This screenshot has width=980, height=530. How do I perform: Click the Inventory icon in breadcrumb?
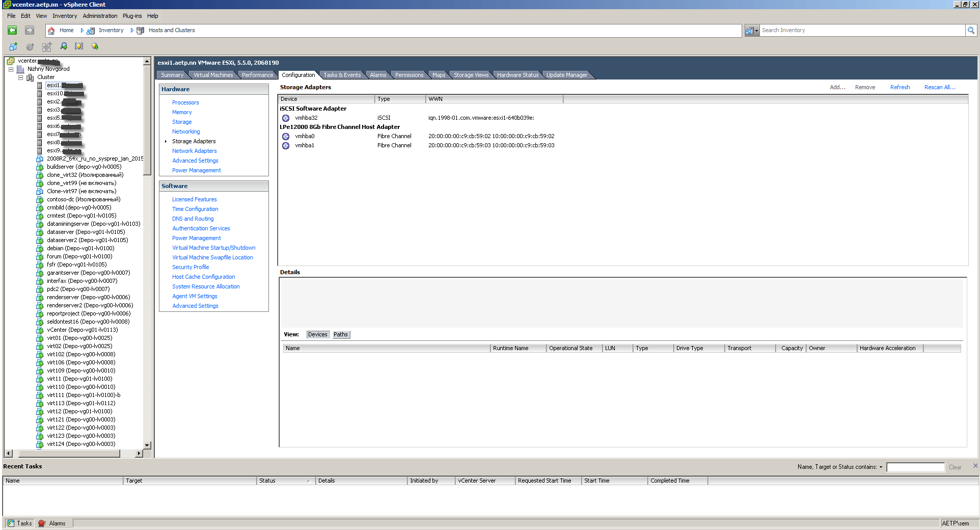coord(91,31)
